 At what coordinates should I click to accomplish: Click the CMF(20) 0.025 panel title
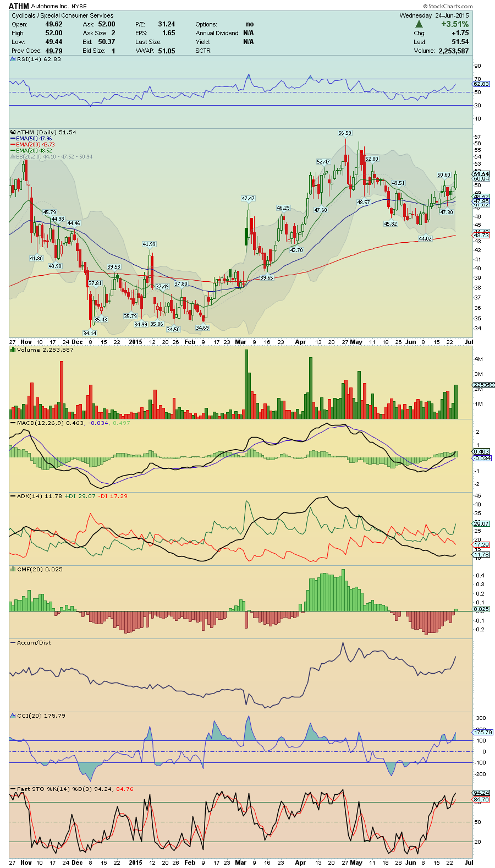click(x=40, y=570)
